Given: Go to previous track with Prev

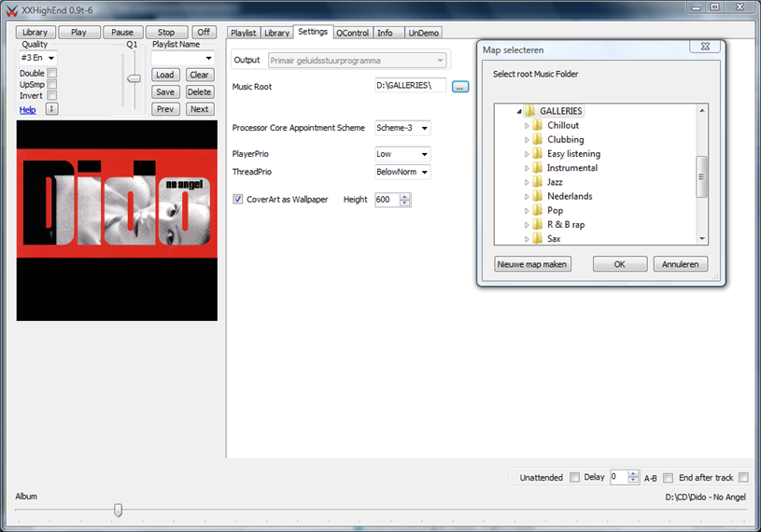Looking at the screenshot, I should 165,109.
